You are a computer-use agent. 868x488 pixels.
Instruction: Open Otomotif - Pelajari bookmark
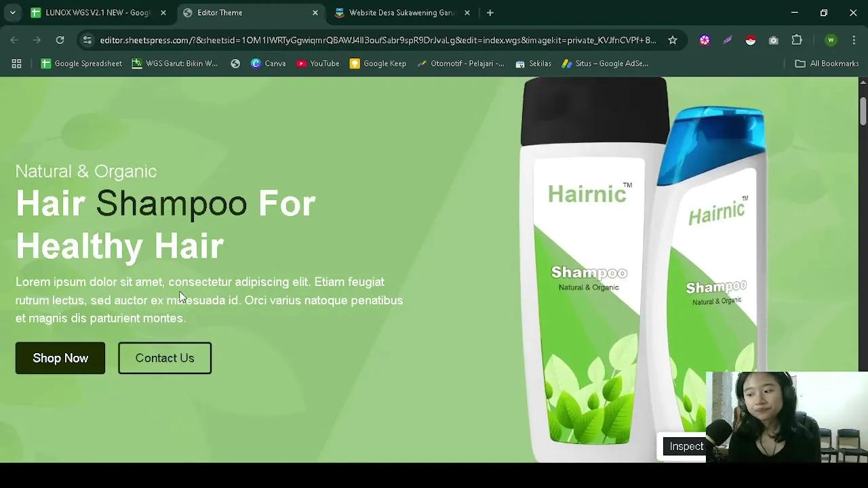pos(461,63)
